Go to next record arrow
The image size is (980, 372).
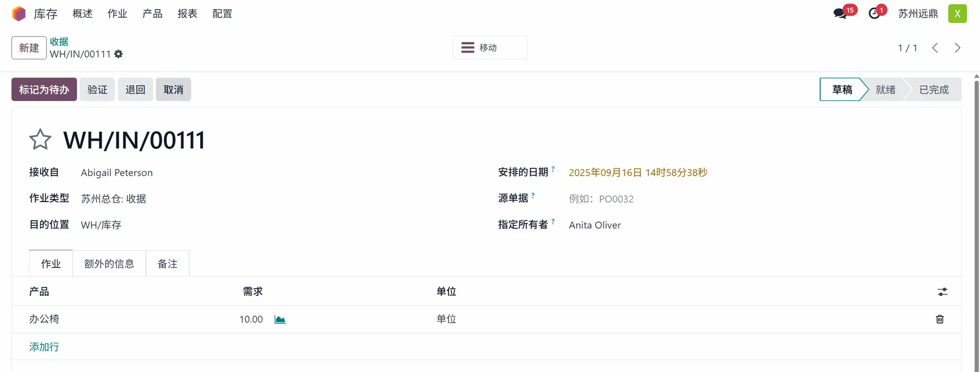click(x=958, y=48)
